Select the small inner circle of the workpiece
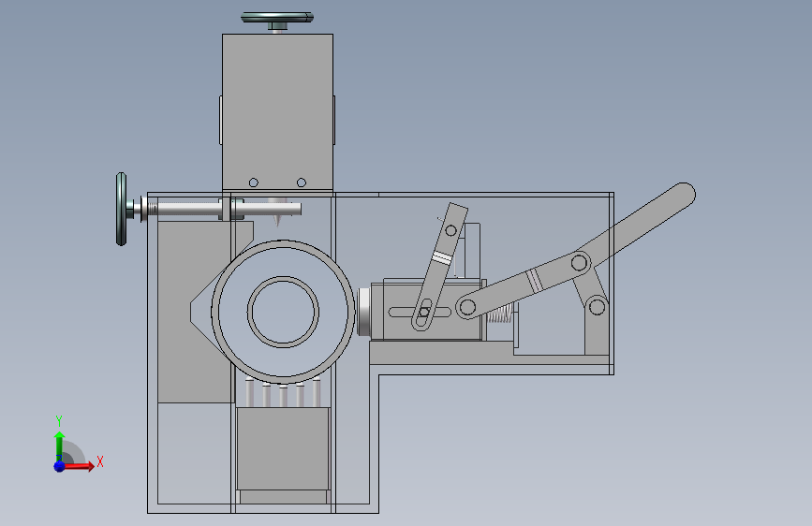Screen dimensions: 812x526 click(283, 312)
